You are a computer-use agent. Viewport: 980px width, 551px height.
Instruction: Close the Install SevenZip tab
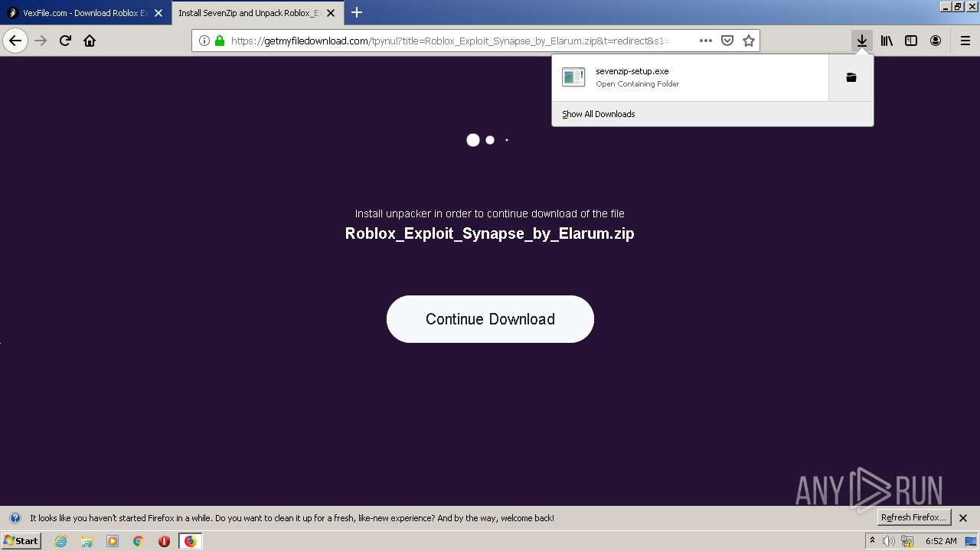[331, 13]
